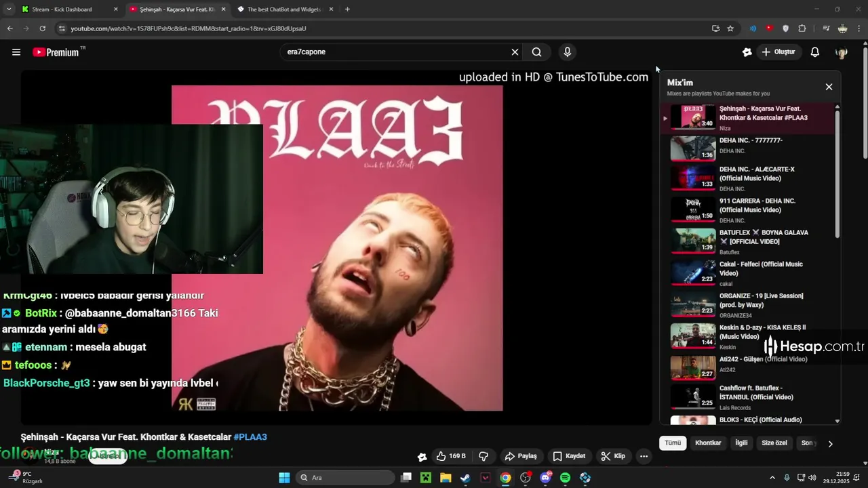The height and width of the screenshot is (488, 868).
Task: Select currently playing Şehinşah Kaçarsa Vur item
Action: point(749,117)
